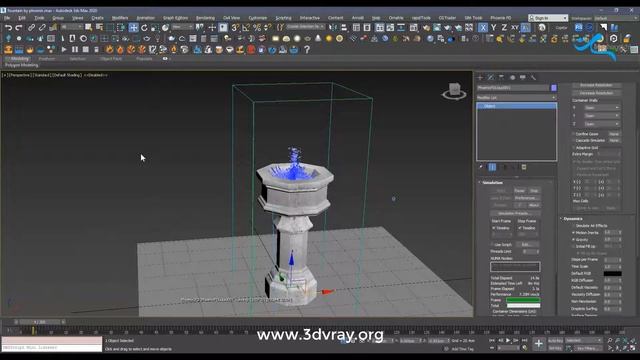
Task: Enable the Initial Fill Up checkbox
Action: click(x=573, y=247)
